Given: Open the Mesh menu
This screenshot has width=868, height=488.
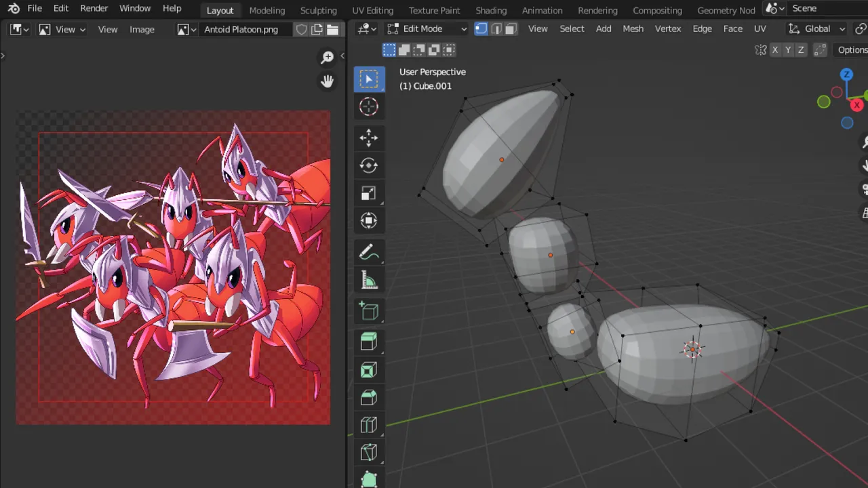Looking at the screenshot, I should tap(633, 28).
